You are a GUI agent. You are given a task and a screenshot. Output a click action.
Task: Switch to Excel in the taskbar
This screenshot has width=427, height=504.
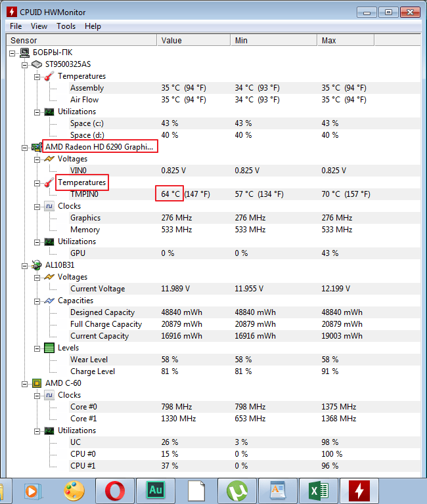[319, 491]
